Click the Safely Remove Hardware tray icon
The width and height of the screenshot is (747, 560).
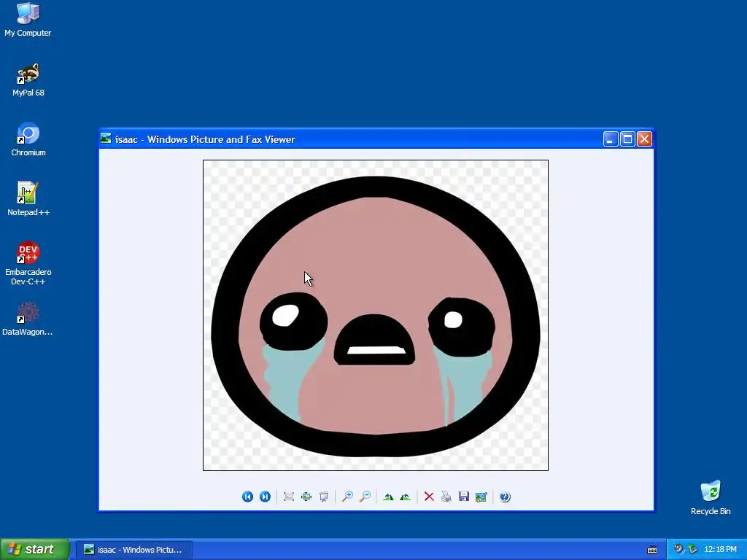coord(693,549)
